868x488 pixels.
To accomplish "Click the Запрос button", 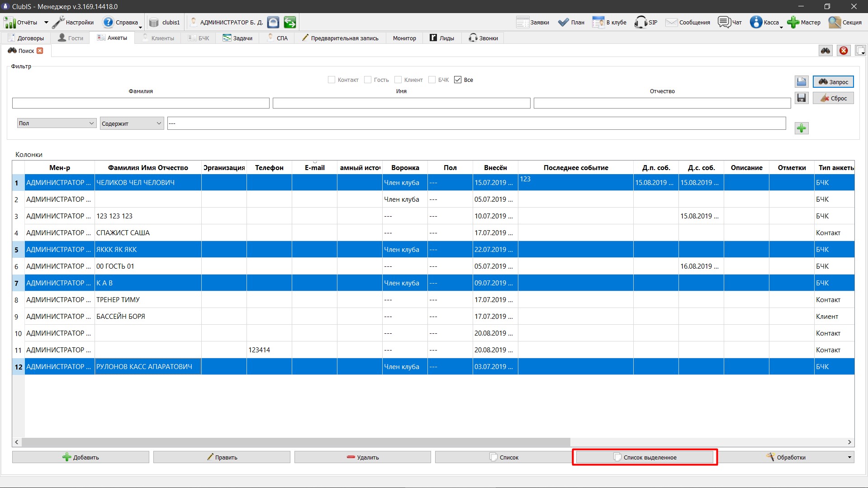I will point(833,82).
